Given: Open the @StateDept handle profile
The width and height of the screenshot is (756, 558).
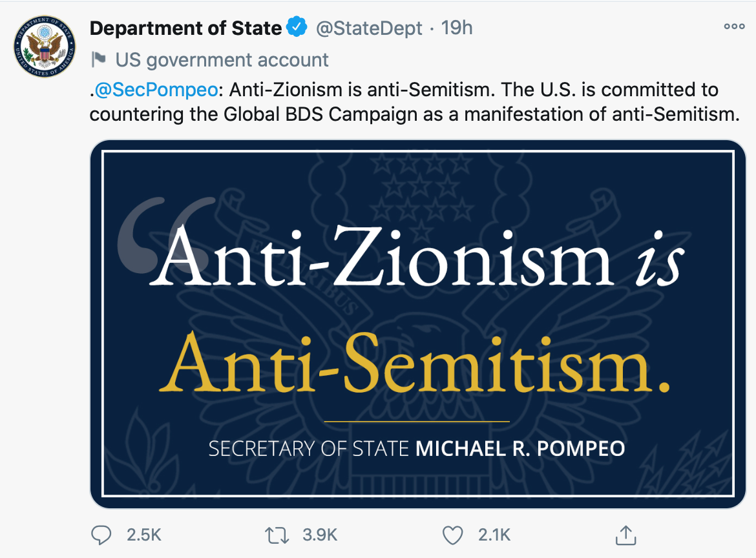Looking at the screenshot, I should click(368, 28).
